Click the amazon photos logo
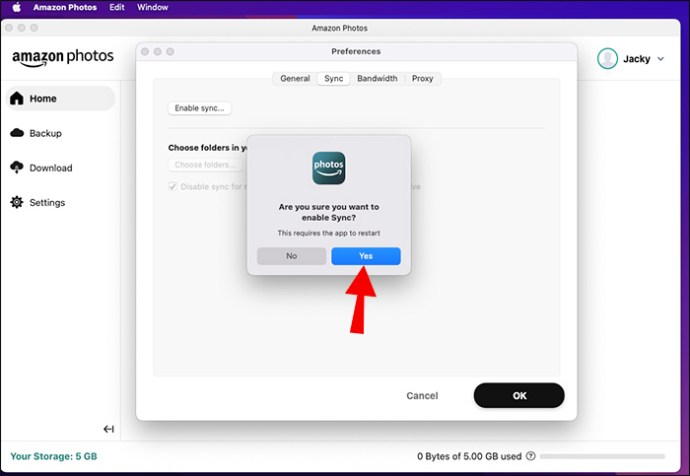The image size is (690, 476). [x=63, y=58]
